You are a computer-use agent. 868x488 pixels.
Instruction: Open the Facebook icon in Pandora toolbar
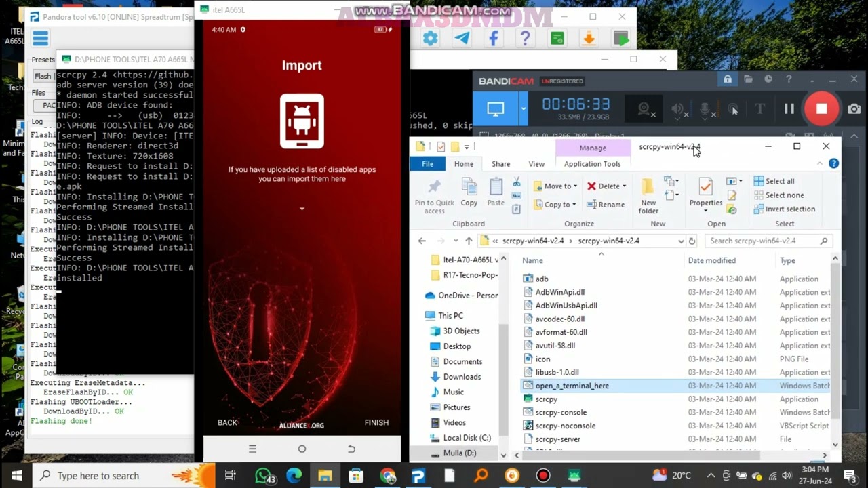pyautogui.click(x=493, y=39)
